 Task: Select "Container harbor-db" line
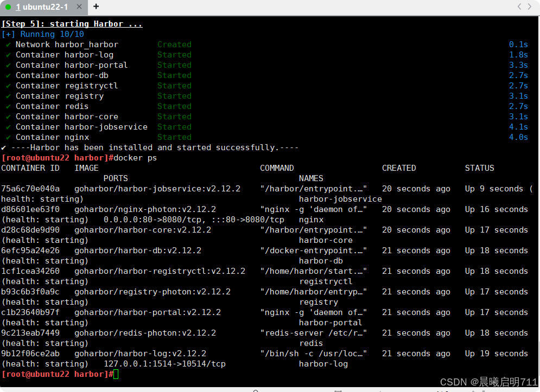(x=62, y=75)
